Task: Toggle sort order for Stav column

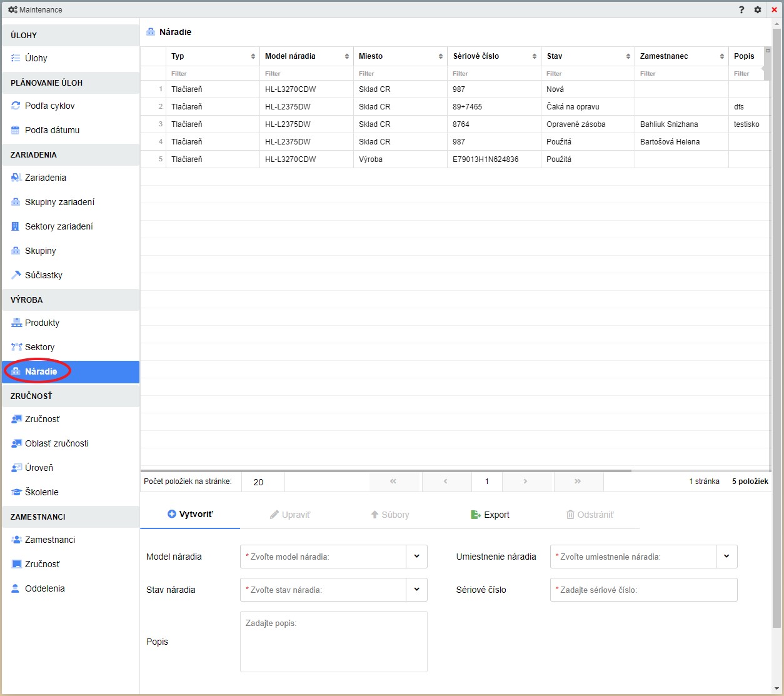Action: [x=628, y=56]
